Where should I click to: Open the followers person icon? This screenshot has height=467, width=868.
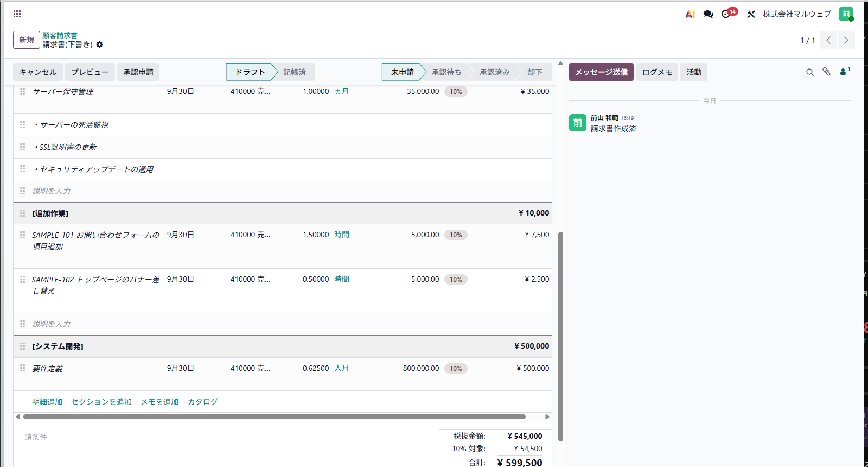[845, 71]
